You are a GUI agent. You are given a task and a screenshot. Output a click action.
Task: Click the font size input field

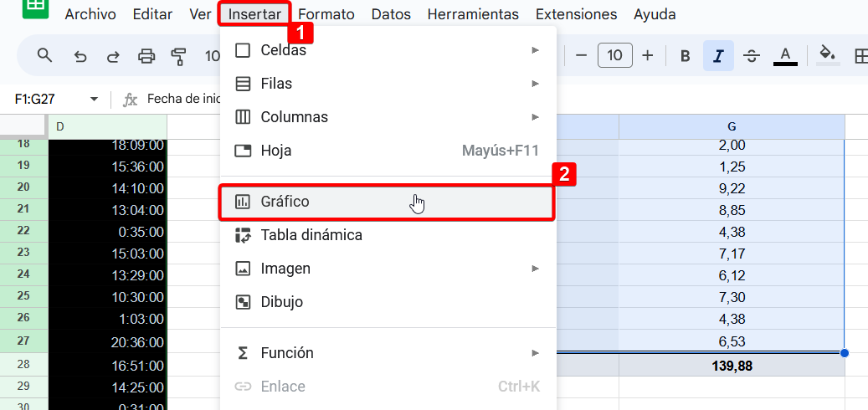point(614,56)
